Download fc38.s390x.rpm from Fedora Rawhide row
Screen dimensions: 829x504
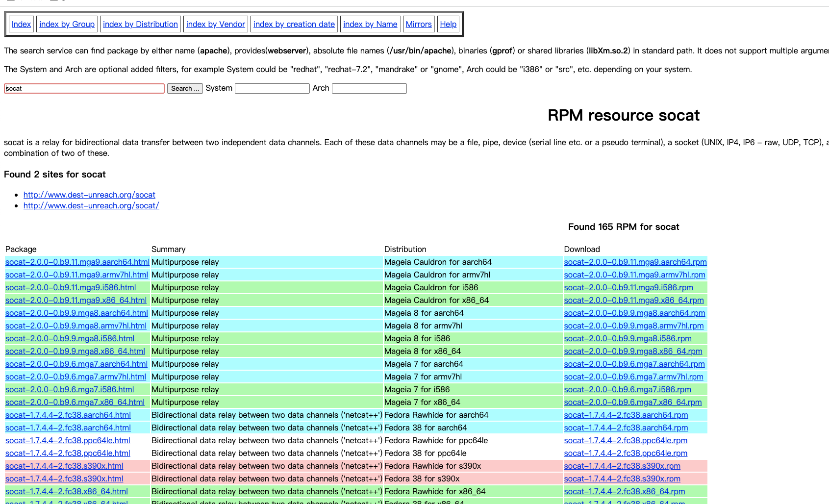[623, 466]
